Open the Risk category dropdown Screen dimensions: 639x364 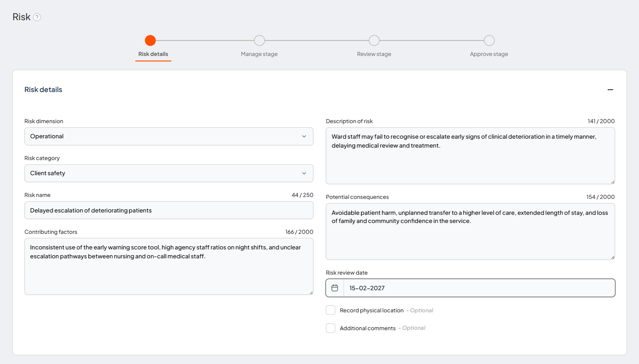169,173
